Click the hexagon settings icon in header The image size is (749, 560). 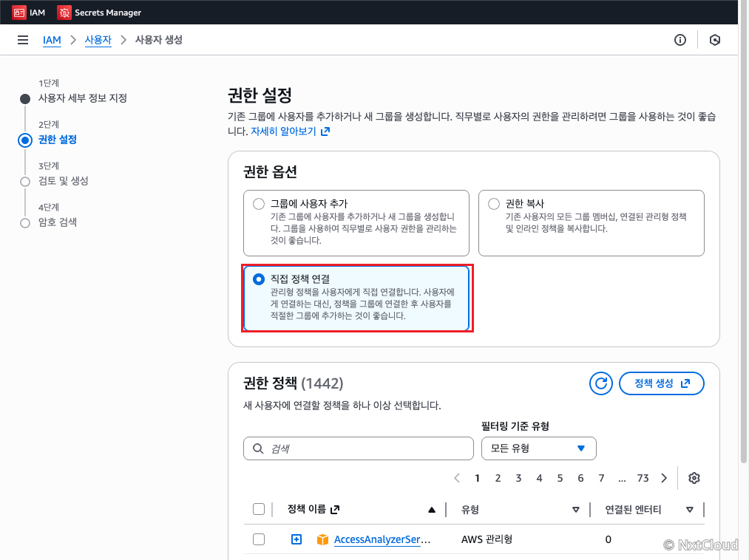[x=714, y=40]
